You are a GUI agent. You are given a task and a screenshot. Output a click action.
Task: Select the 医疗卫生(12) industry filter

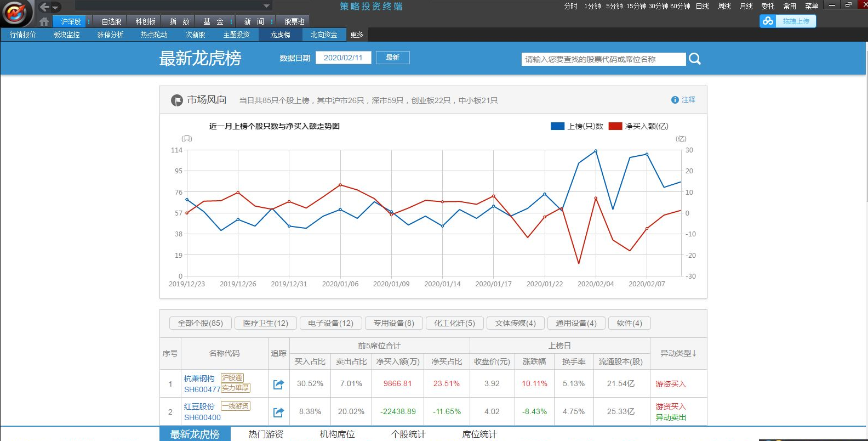pyautogui.click(x=265, y=323)
